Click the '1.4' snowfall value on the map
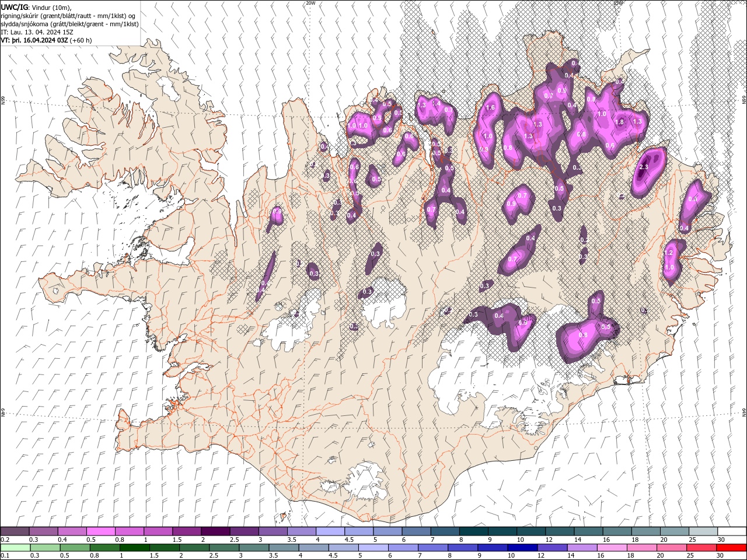 pos(435,103)
